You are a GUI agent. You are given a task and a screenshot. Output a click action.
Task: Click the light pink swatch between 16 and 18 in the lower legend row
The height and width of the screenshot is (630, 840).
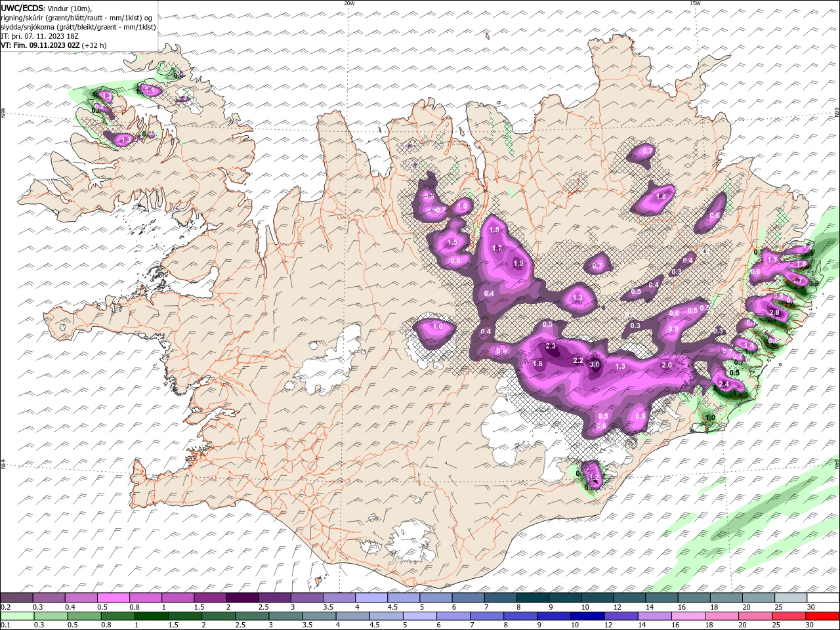pos(689,616)
